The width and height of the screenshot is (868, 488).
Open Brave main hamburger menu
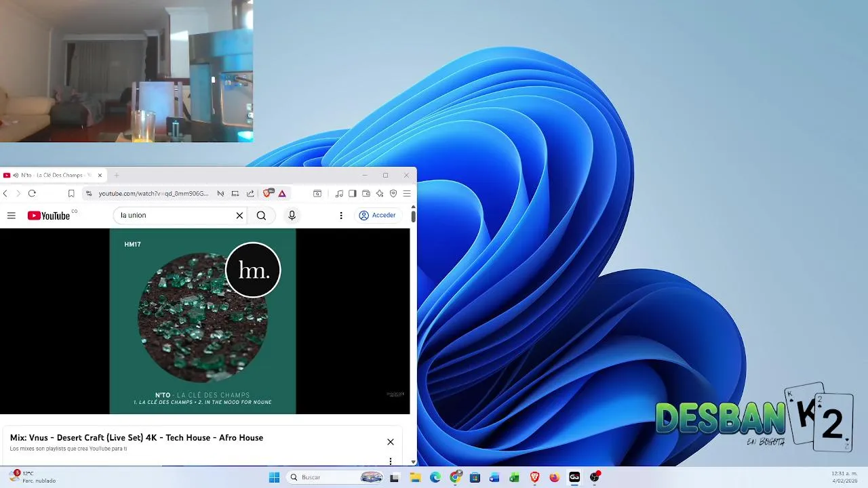tap(407, 193)
